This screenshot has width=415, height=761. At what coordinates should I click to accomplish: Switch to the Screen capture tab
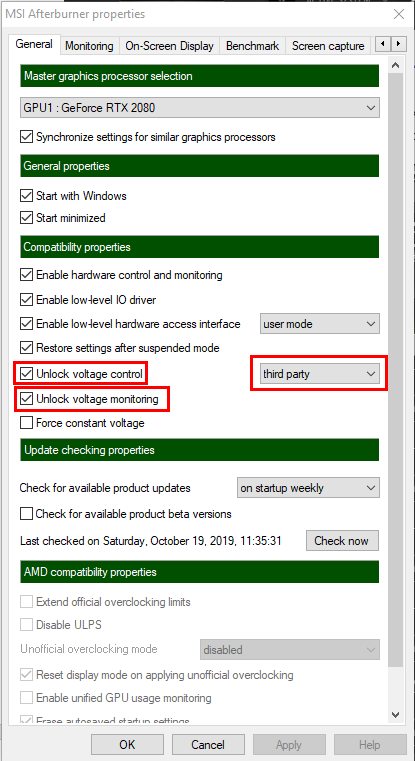328,46
